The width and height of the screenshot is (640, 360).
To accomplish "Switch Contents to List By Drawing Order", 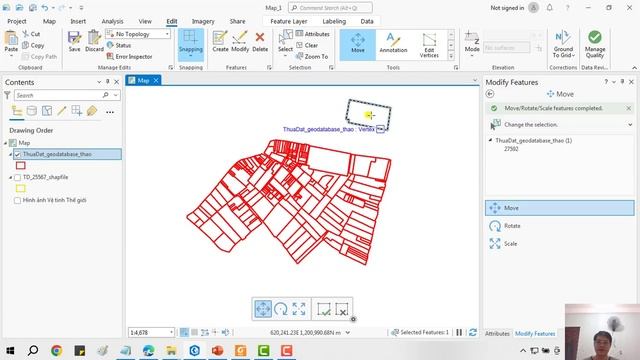I will pyautogui.click(x=17, y=111).
